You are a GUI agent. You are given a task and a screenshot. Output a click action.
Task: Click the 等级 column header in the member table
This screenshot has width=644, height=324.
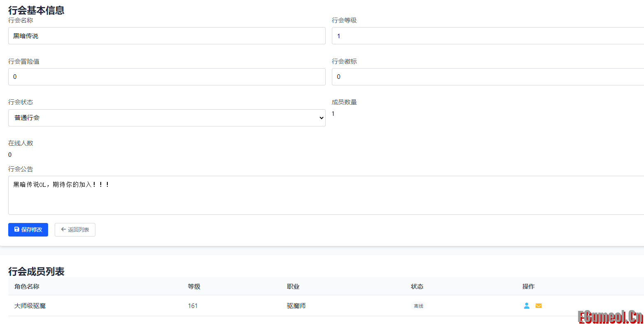[x=194, y=287]
